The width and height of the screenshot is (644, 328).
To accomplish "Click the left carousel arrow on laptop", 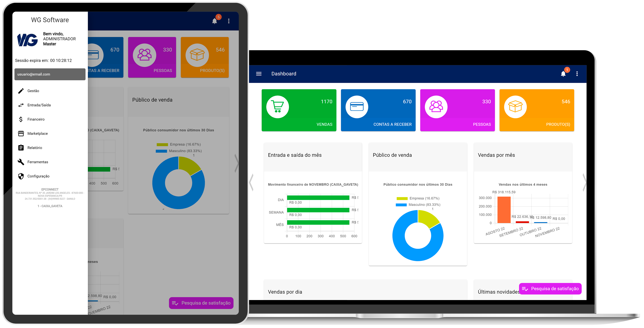I will tap(251, 182).
